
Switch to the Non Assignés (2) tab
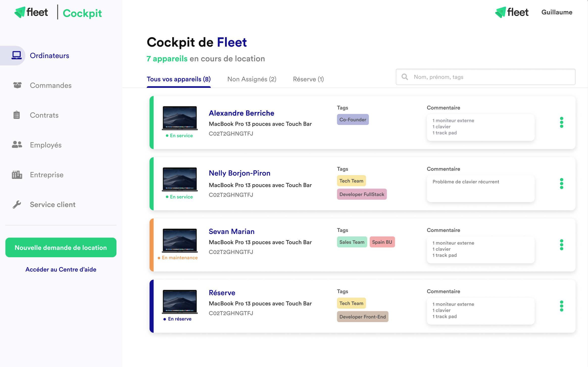pos(252,79)
